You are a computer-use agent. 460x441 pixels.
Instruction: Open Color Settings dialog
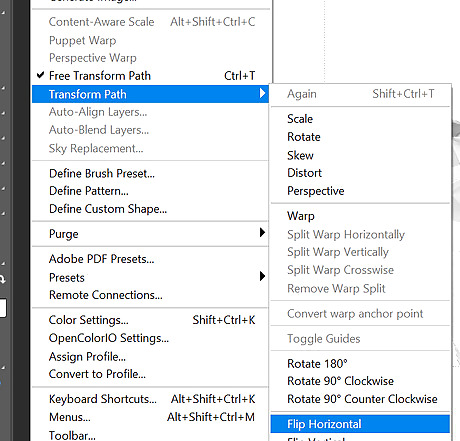coord(150,320)
